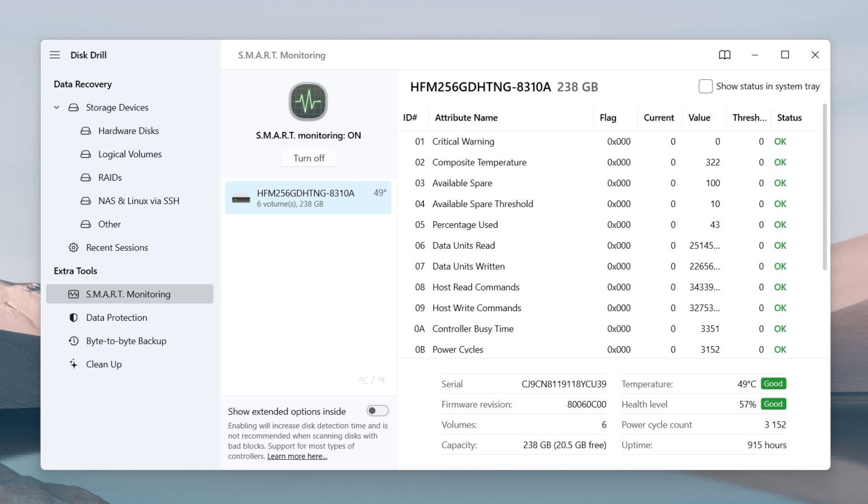This screenshot has height=504, width=868.
Task: Open the S.M.A.R.T. Monitoring tool
Action: click(128, 294)
